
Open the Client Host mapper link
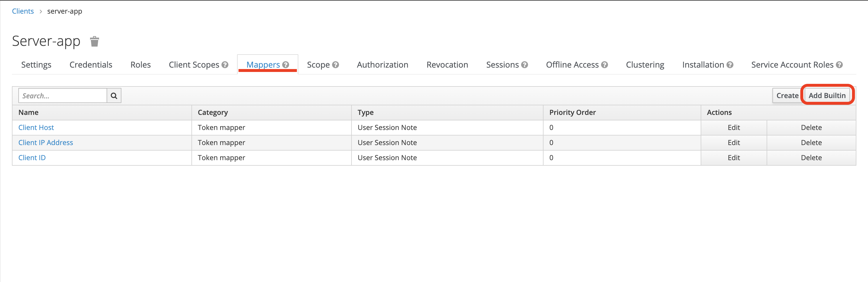click(x=36, y=128)
